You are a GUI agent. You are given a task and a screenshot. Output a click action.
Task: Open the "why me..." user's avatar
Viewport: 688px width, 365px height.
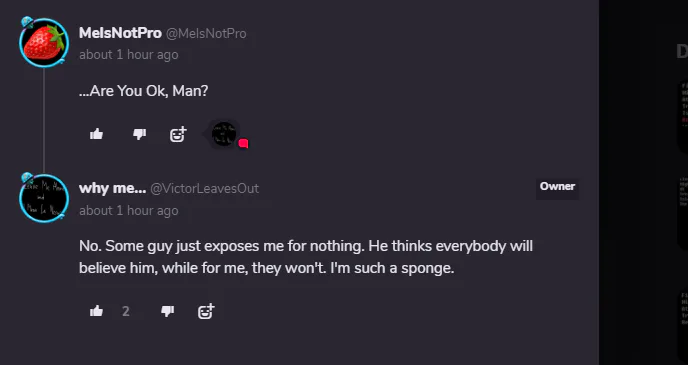coord(44,198)
